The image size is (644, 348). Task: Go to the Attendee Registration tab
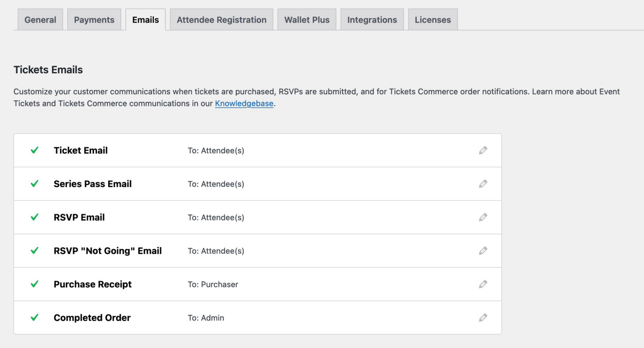(x=221, y=20)
